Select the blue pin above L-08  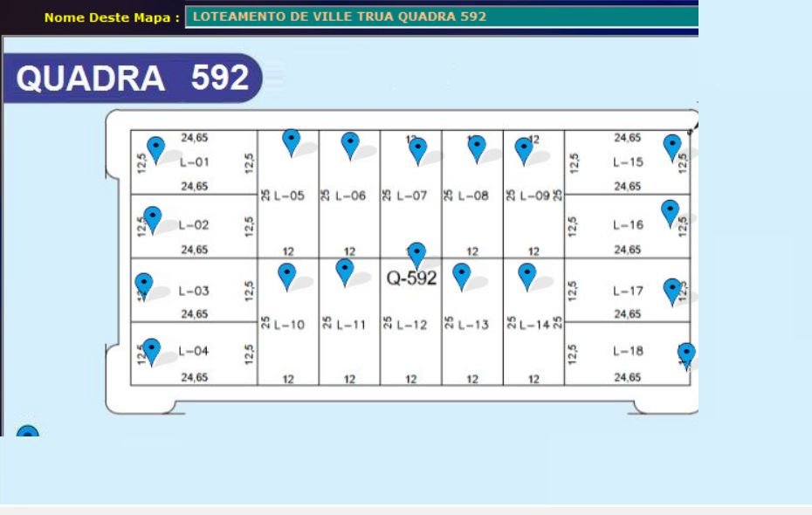click(477, 147)
